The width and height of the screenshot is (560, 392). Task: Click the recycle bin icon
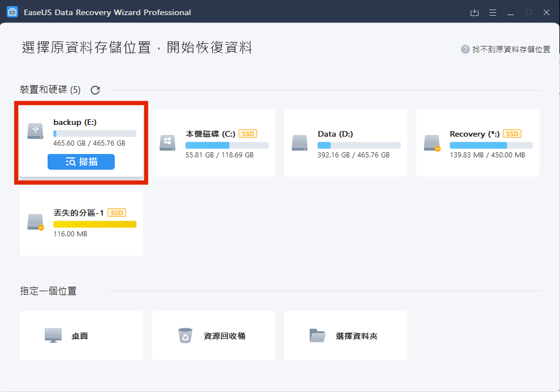pyautogui.click(x=185, y=335)
